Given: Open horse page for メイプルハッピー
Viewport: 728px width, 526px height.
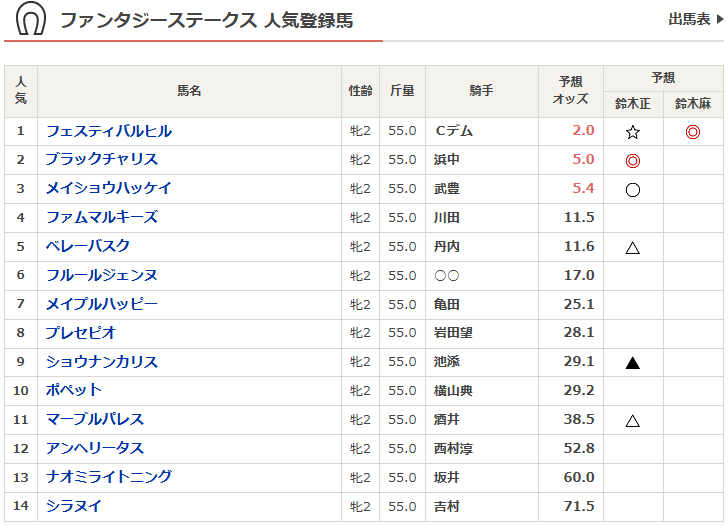Looking at the screenshot, I should click(x=102, y=304).
